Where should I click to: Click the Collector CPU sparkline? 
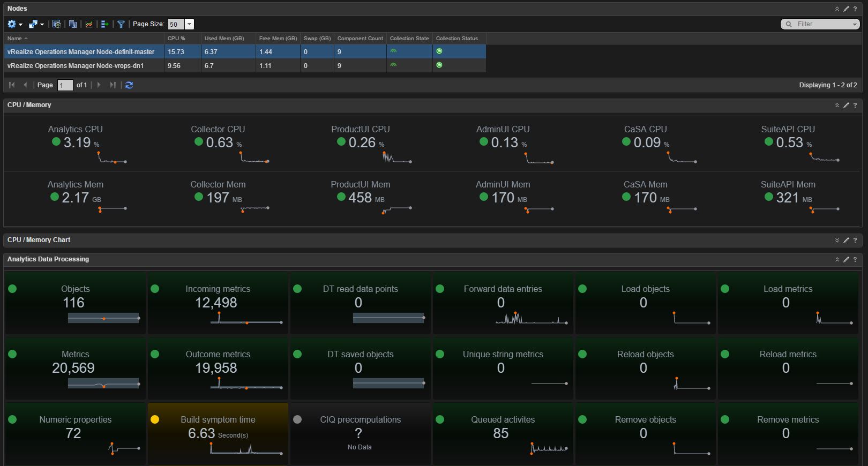(255, 157)
